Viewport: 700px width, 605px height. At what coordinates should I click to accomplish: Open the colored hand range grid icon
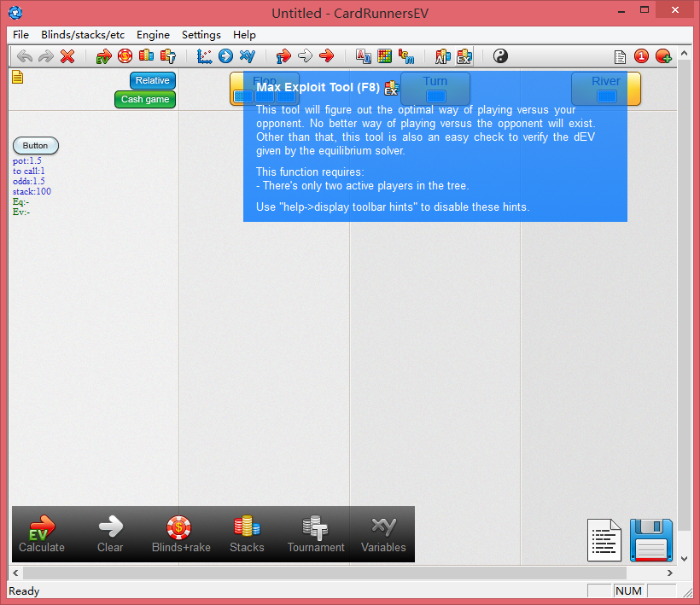click(384, 56)
